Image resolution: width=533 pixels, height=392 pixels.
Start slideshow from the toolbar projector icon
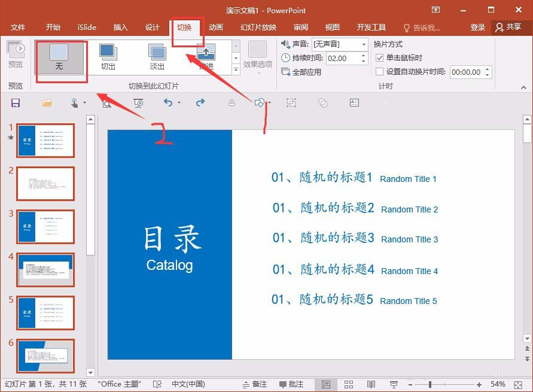138,103
